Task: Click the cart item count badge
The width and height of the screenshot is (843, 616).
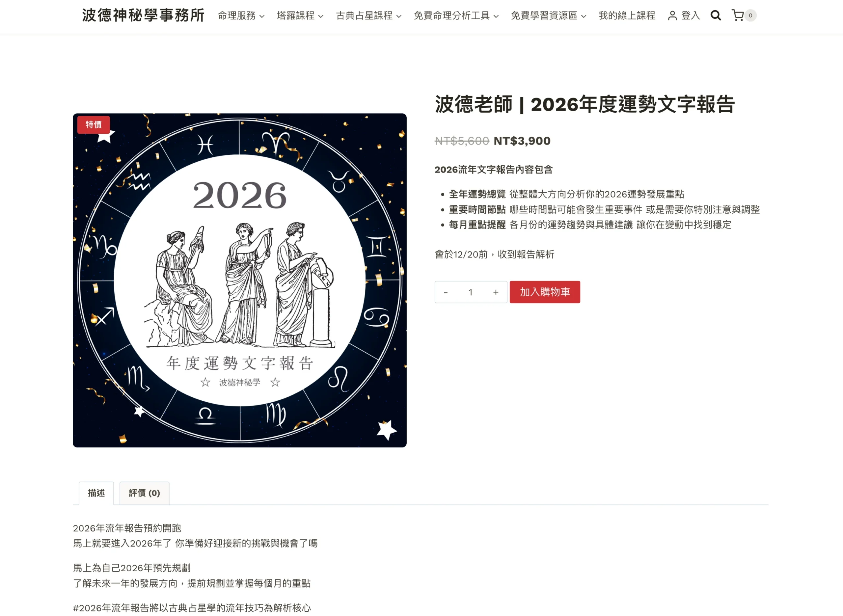Action: click(750, 15)
